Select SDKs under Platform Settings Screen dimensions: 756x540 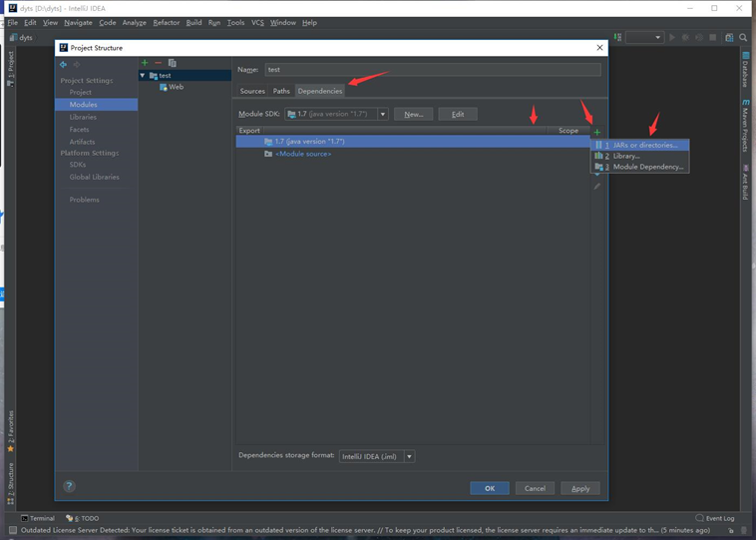click(x=77, y=165)
